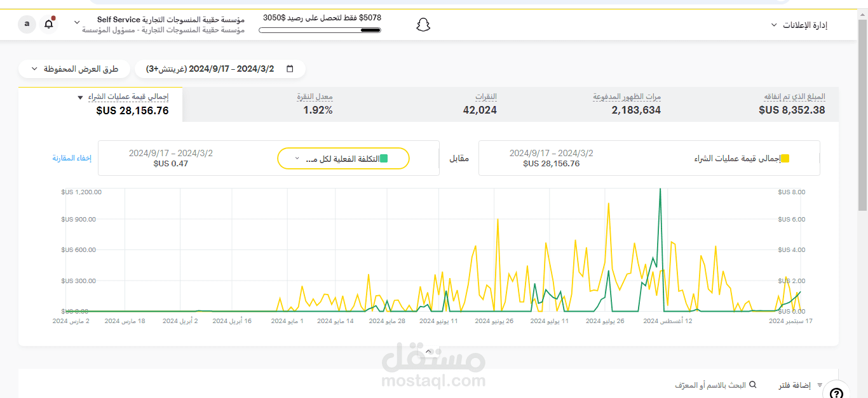This screenshot has height=398, width=868.
Task: Select the مرات الظهور المدفوعة metric tab
Action: 627,96
